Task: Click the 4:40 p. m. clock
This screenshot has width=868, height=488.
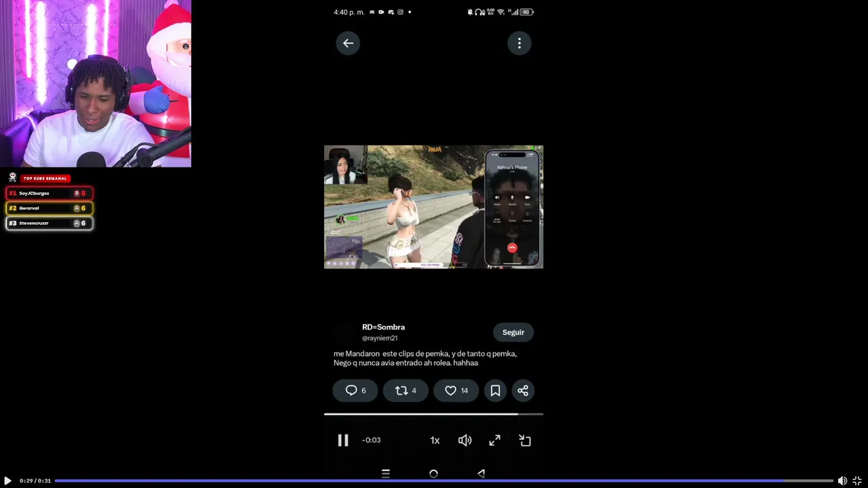Action: click(349, 12)
